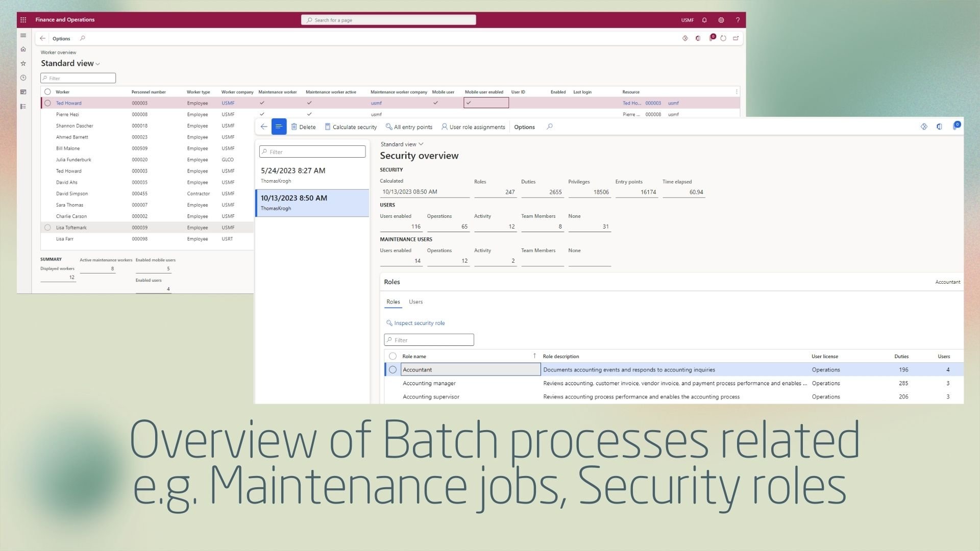The height and width of the screenshot is (551, 980).
Task: Click Options menu in security toolbar
Action: [x=524, y=127]
